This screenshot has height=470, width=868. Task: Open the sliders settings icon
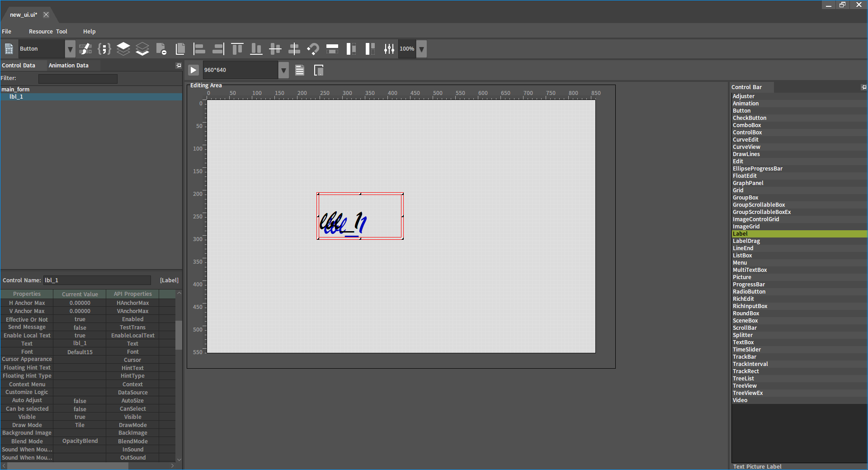click(x=389, y=49)
